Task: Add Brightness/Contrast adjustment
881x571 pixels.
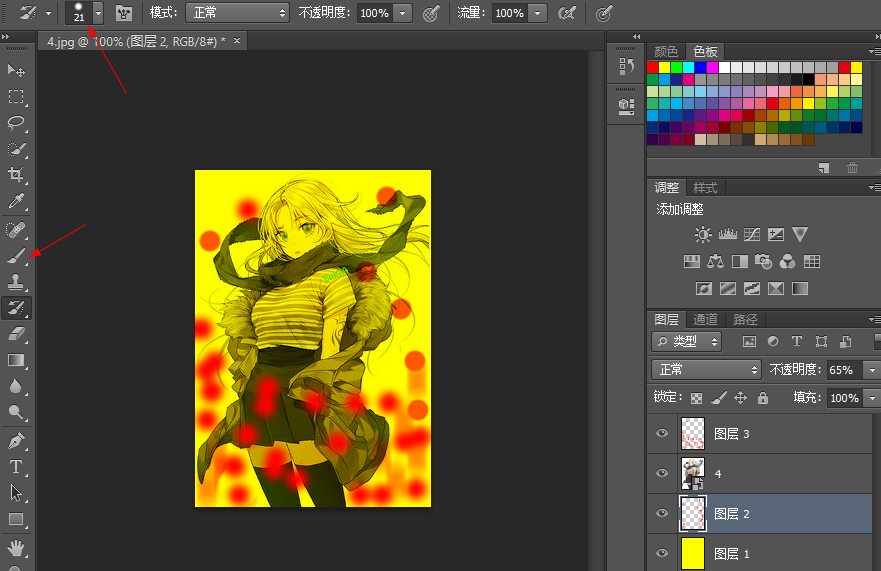Action: point(703,234)
